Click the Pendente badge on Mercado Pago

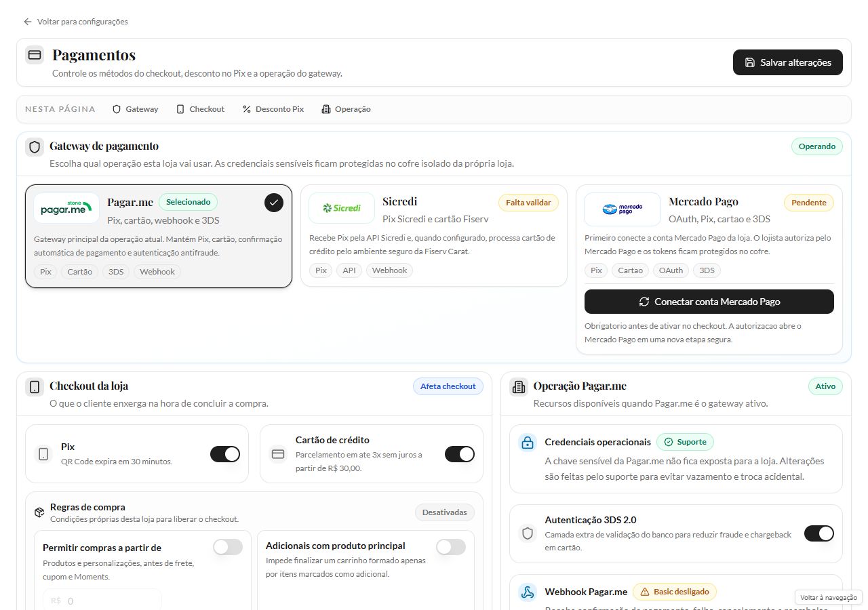pyautogui.click(x=809, y=203)
